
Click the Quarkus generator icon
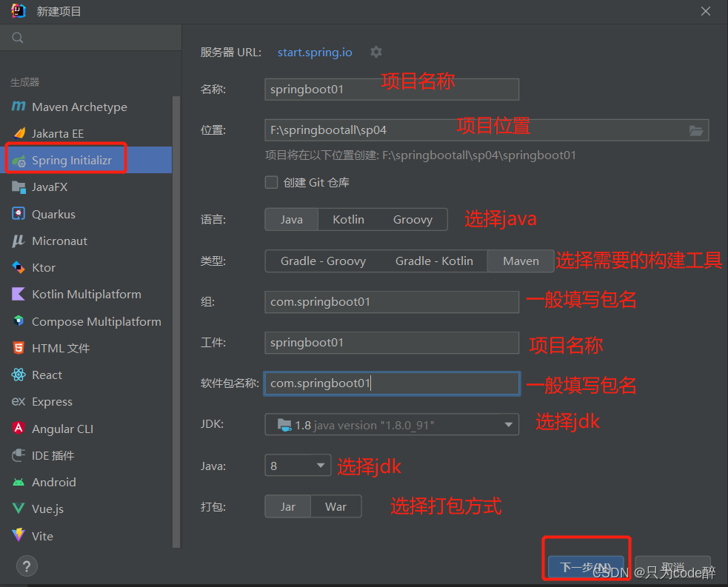coord(18,213)
